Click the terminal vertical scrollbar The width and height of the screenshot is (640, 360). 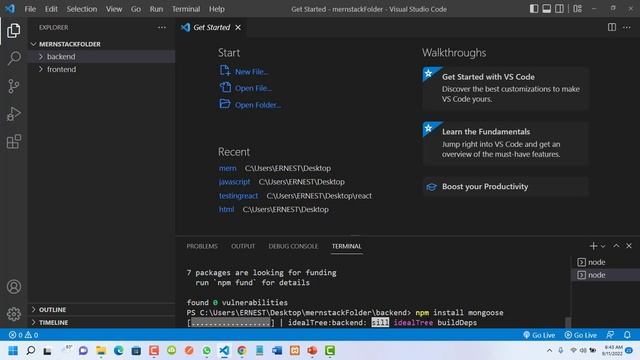[x=567, y=322]
